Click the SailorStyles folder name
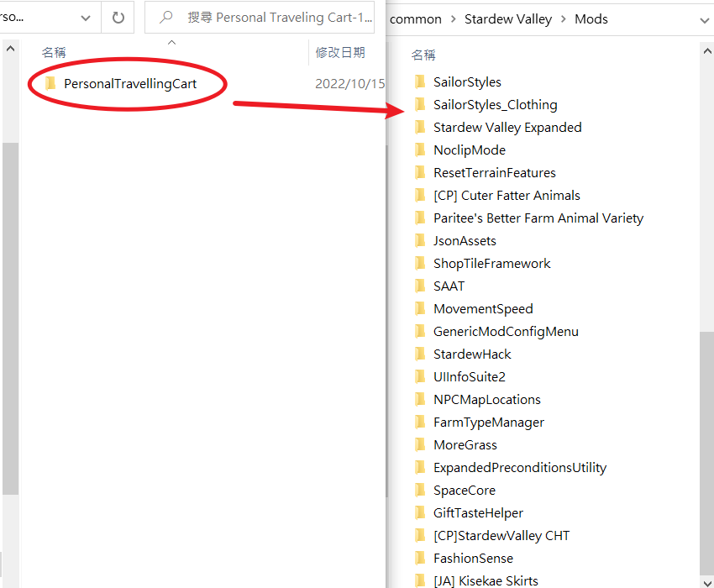Viewport: 714px width, 588px height. (x=467, y=82)
